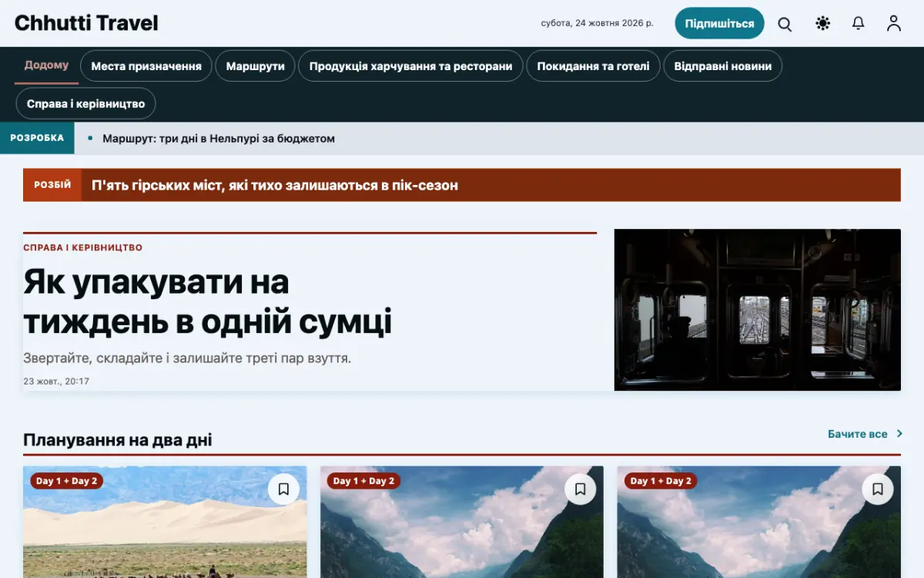Click the subtitle Звертайте, складайте і залишайте
Image resolution: width=924 pixels, height=578 pixels.
pos(187,358)
